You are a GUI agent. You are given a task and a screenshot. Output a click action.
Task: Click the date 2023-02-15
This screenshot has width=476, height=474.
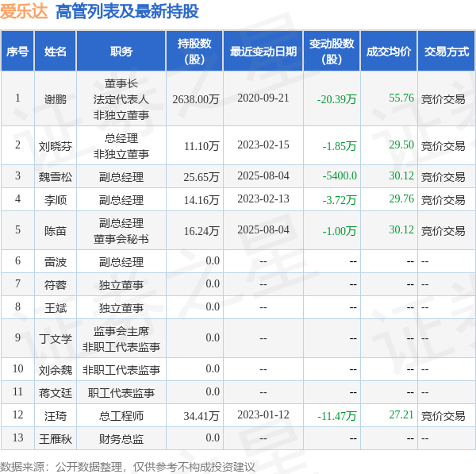click(x=263, y=145)
